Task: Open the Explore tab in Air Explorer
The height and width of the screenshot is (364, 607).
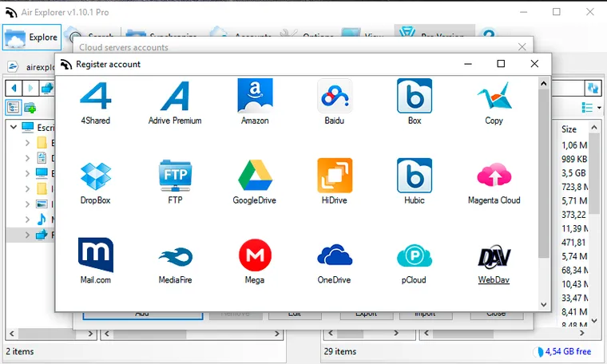Action: (x=32, y=38)
